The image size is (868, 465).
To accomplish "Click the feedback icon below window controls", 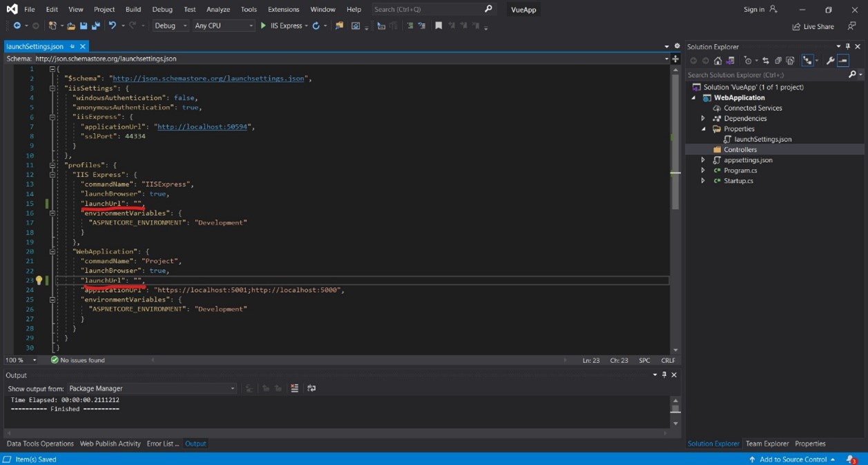I will point(852,26).
